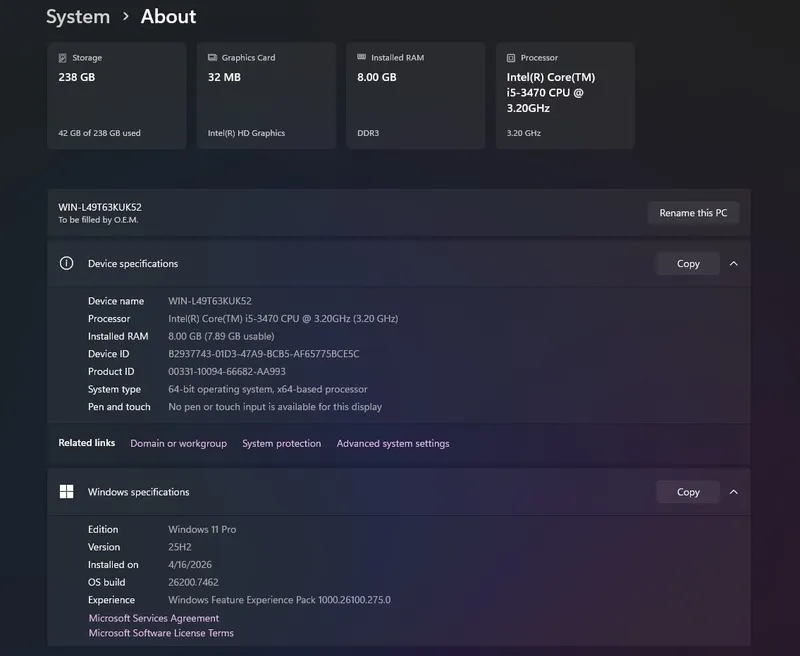
Task: Click the Device name row value
Action: tap(210, 301)
